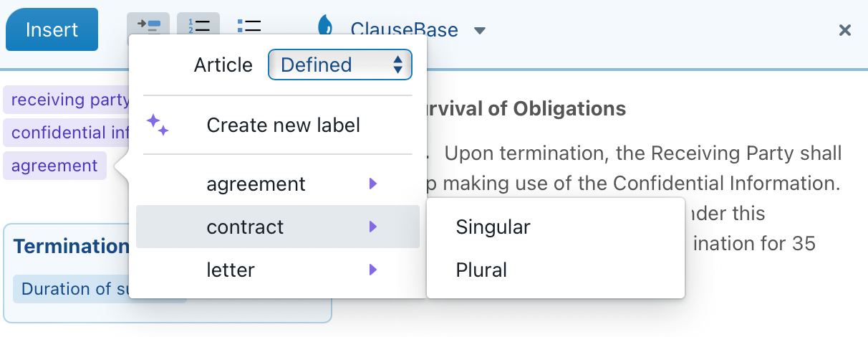
Task: Select Create new label menu entry
Action: 278,125
